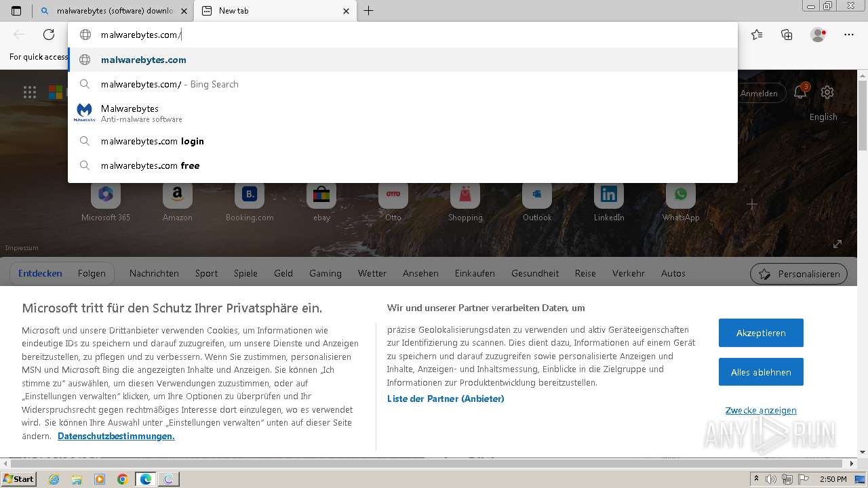Select the Entdecken feed tab

click(x=40, y=273)
